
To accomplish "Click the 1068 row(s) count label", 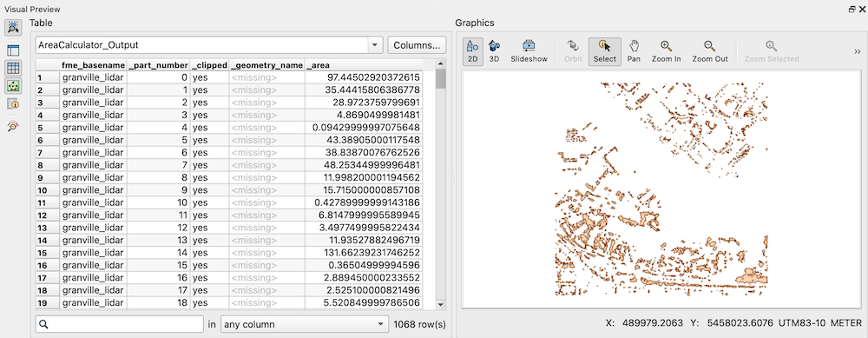I will [x=419, y=324].
